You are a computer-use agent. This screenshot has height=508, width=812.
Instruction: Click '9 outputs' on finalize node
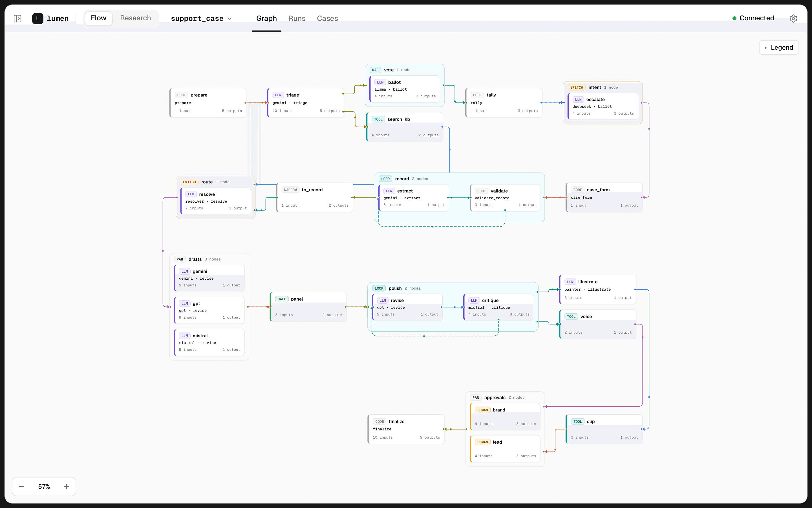click(430, 437)
